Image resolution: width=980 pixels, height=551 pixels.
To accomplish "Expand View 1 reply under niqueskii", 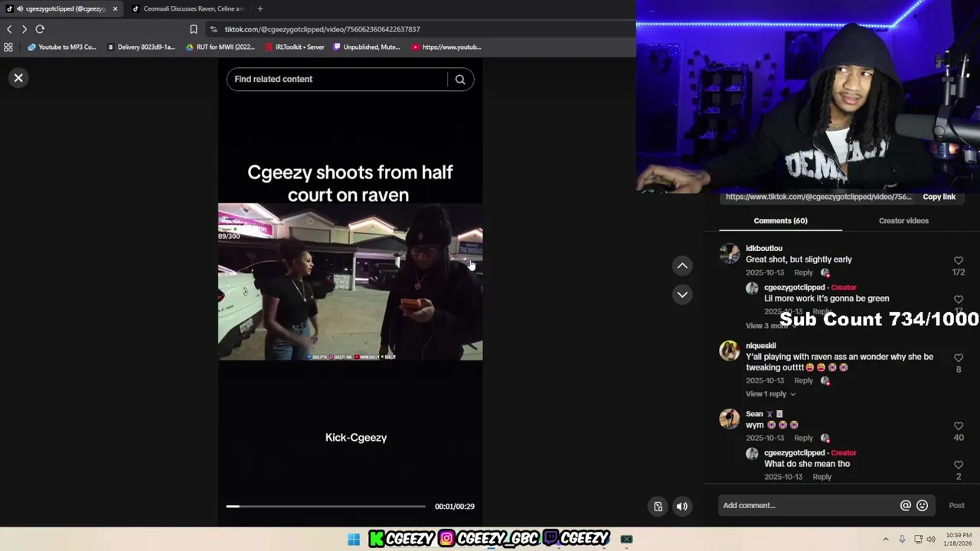I will pyautogui.click(x=770, y=394).
